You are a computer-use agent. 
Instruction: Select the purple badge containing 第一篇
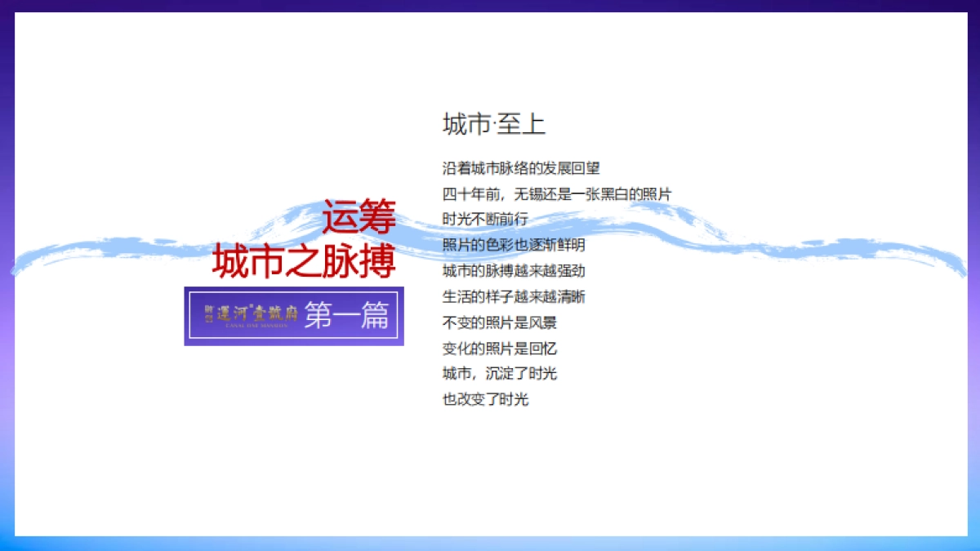click(294, 316)
